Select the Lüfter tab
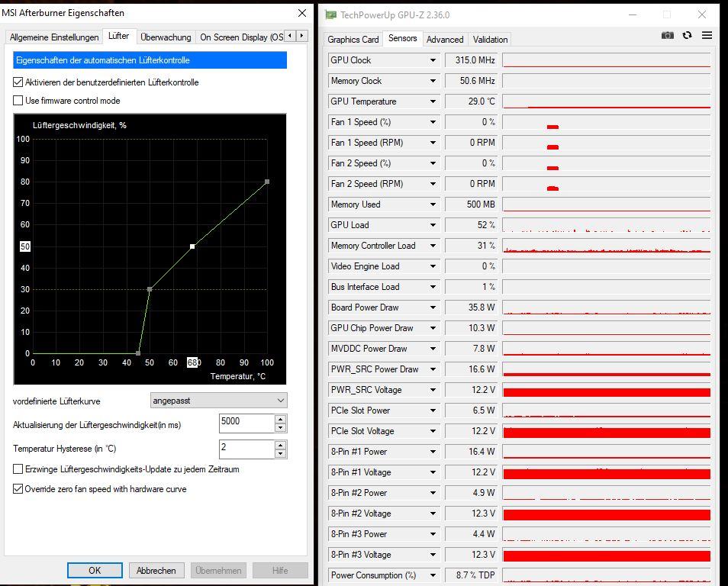 pyautogui.click(x=119, y=36)
